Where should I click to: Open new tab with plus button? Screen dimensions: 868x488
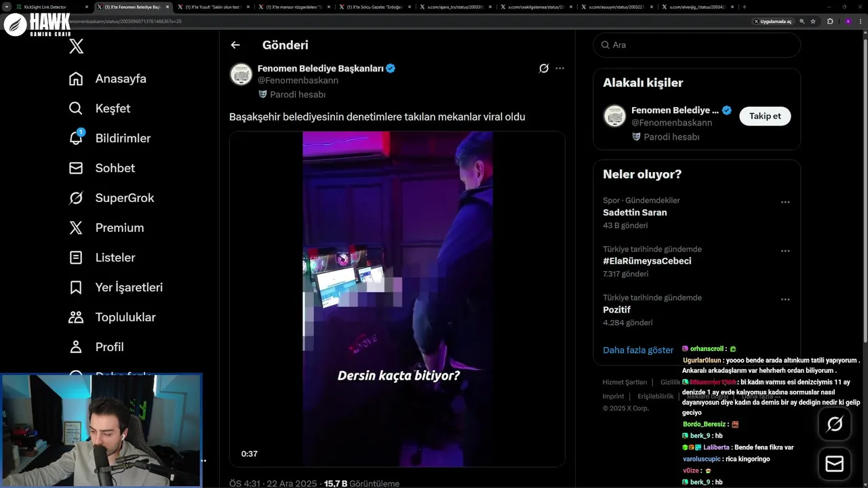[x=745, y=7]
